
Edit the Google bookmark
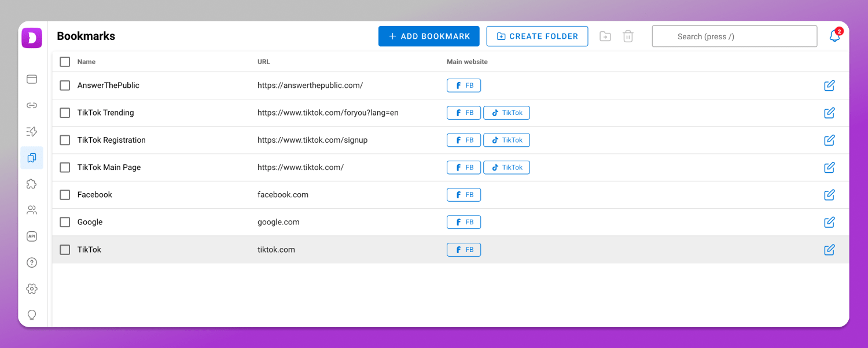point(829,222)
